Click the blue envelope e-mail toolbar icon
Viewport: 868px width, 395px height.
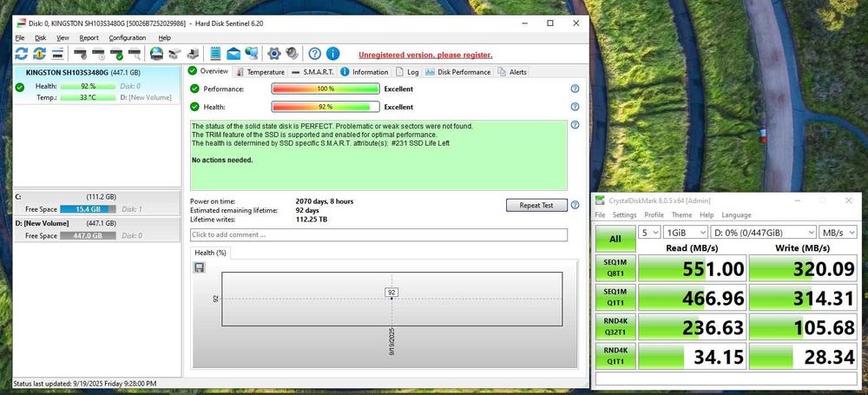(x=233, y=54)
